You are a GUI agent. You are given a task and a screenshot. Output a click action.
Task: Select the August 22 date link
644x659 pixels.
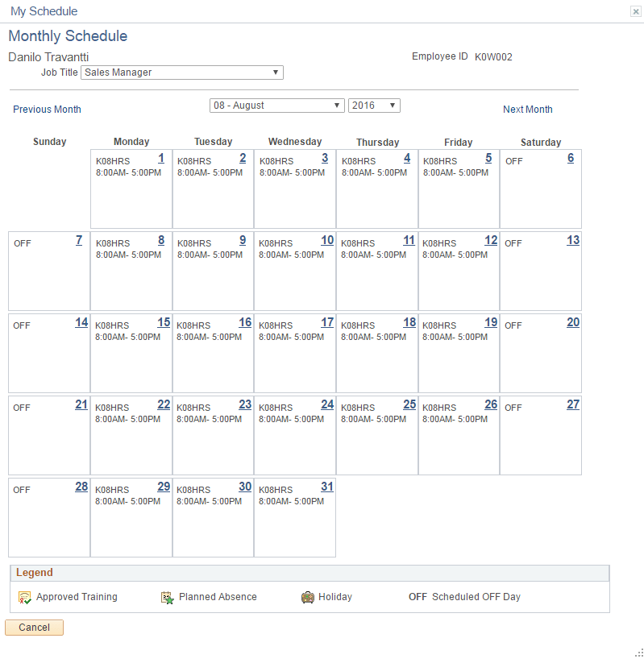click(x=164, y=404)
